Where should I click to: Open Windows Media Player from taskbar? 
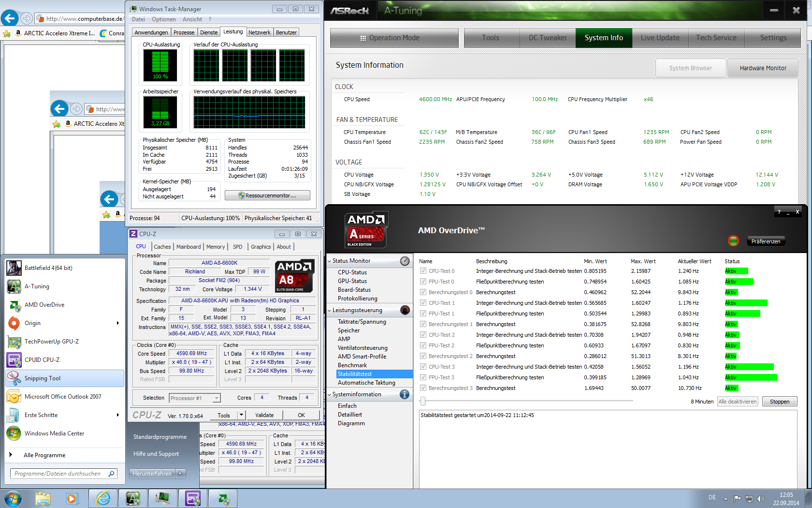tap(72, 498)
